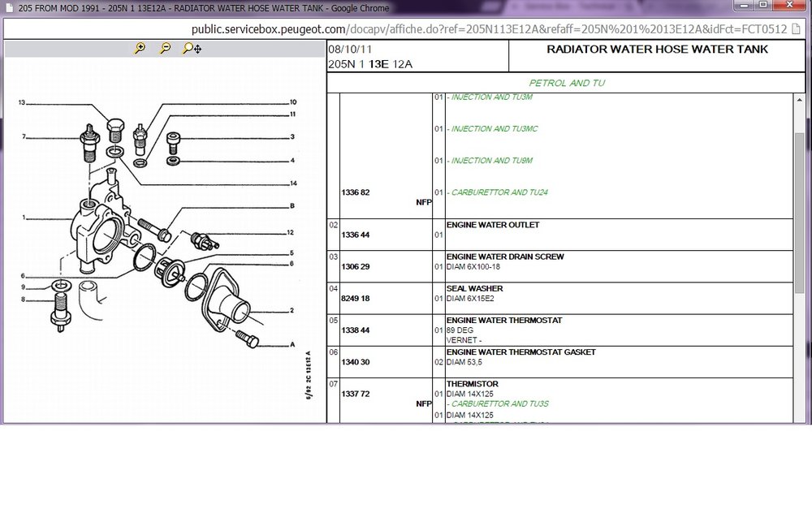This screenshot has width=812, height=509.
Task: Select part number 1306 29
Action: [x=356, y=266]
